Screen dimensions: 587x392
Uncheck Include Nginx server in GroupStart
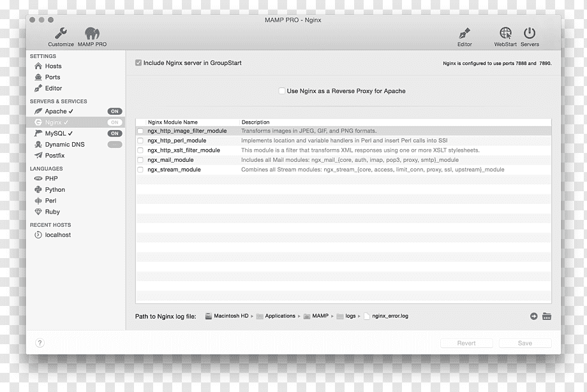138,63
